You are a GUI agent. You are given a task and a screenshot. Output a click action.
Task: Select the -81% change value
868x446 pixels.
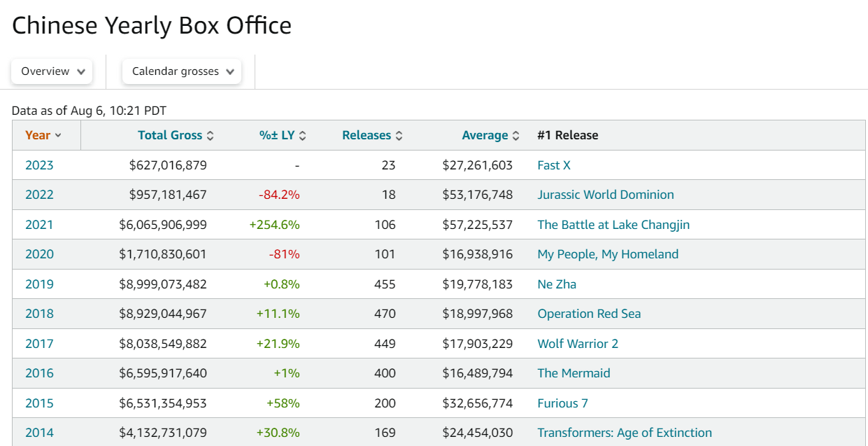coord(285,254)
